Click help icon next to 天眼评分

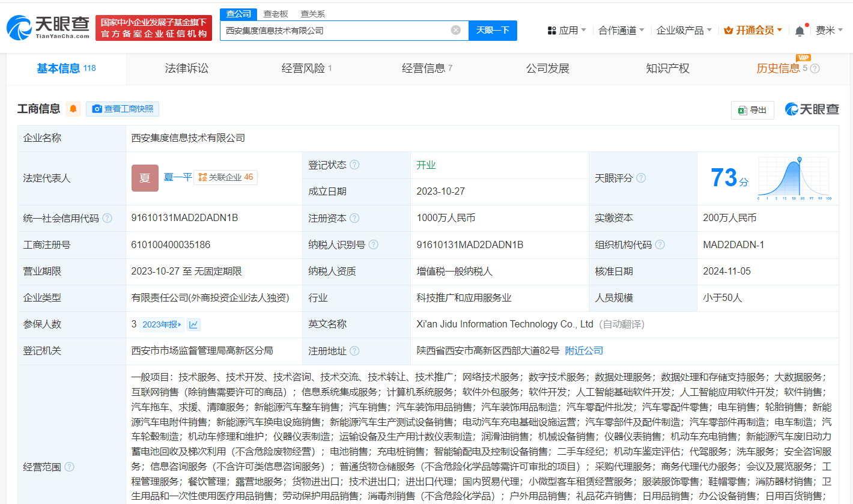(x=641, y=178)
